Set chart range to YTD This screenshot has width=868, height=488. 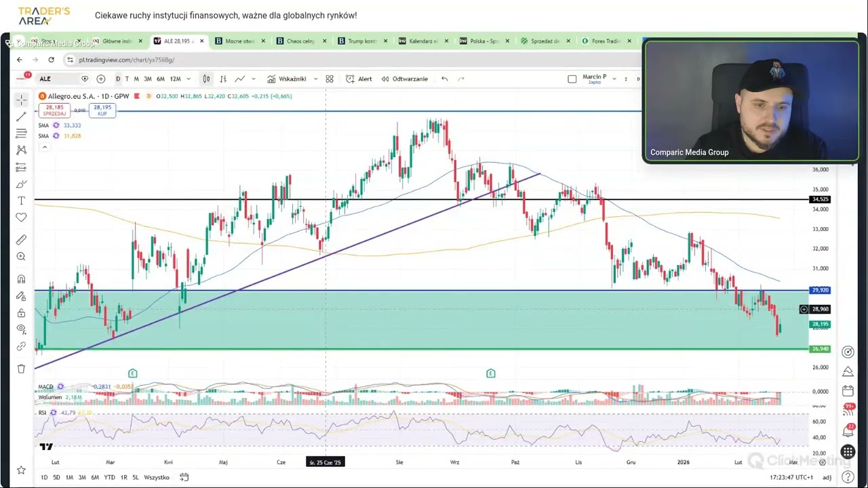(x=109, y=477)
